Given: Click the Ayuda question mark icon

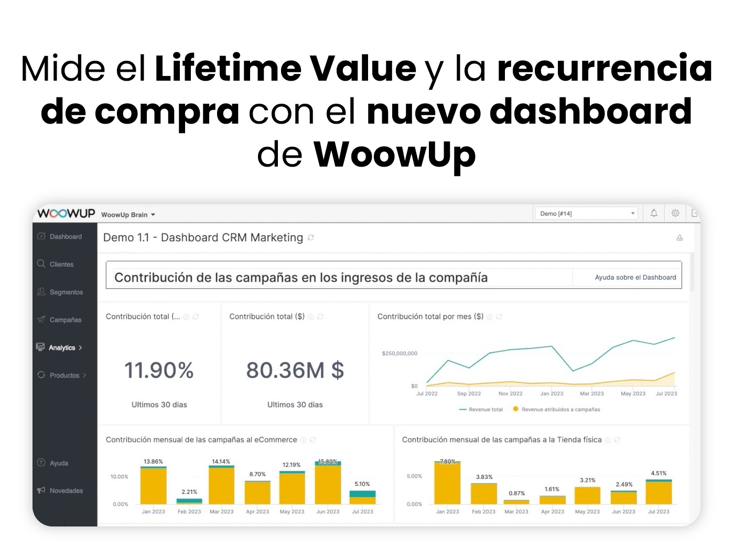Looking at the screenshot, I should tap(41, 463).
